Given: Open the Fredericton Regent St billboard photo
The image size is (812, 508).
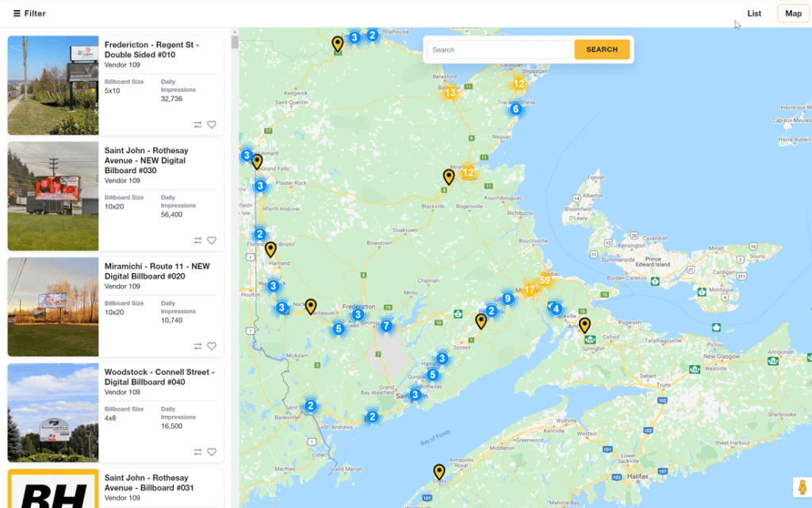Looking at the screenshot, I should coord(53,86).
